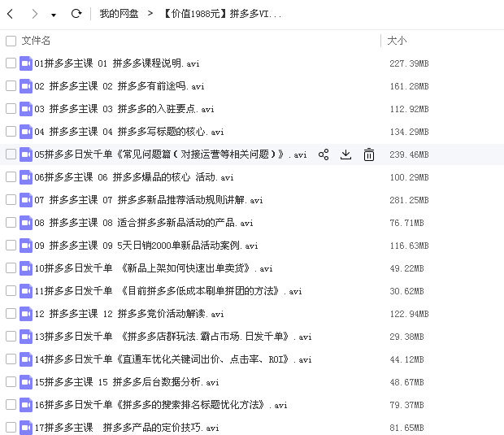Check the box for 15 拼多多后台数据分析.avi
The width and height of the screenshot is (504, 435).
click(11, 381)
